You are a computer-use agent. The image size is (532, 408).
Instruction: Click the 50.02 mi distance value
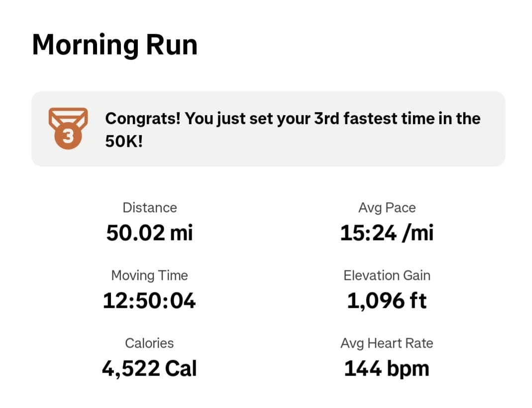point(149,233)
